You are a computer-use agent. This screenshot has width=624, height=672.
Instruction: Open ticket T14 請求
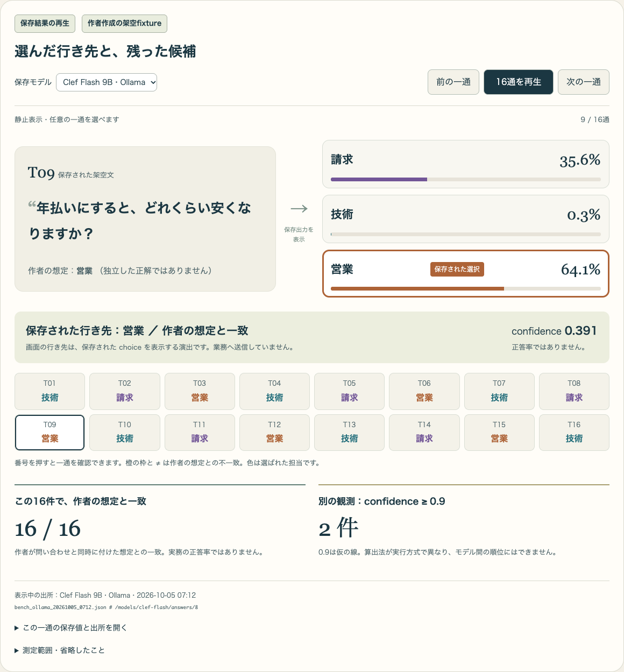point(424,433)
